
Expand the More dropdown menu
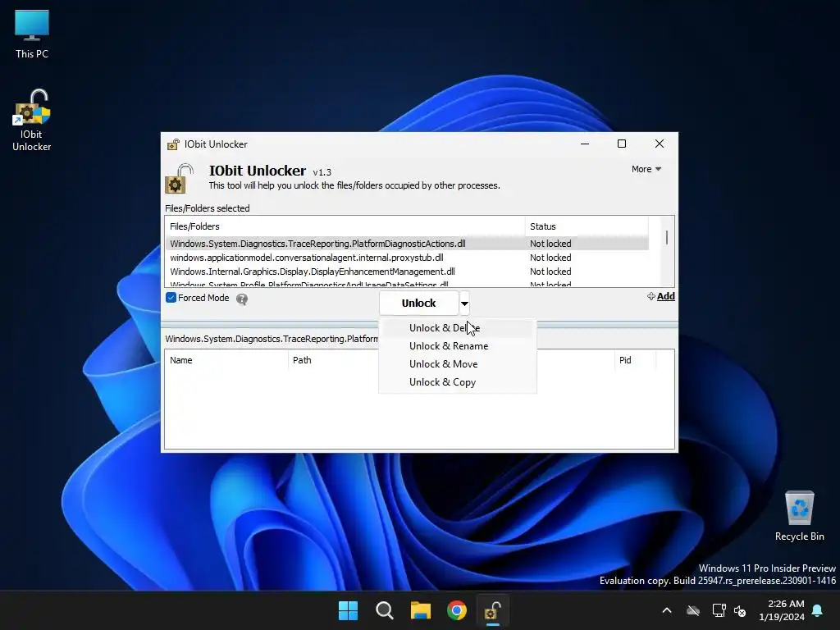click(x=646, y=169)
